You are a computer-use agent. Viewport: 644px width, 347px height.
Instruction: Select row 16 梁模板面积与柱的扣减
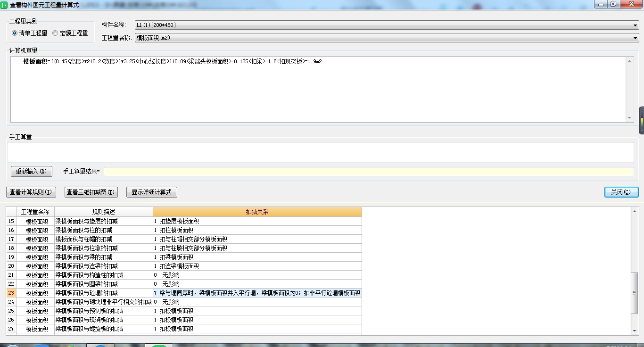coord(184,230)
